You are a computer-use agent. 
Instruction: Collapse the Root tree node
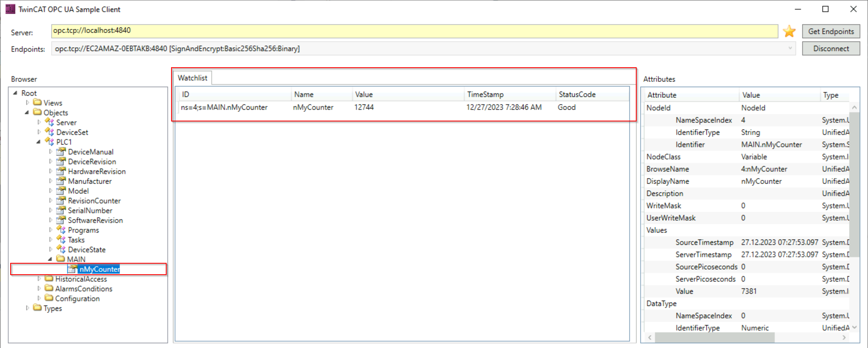click(15, 93)
